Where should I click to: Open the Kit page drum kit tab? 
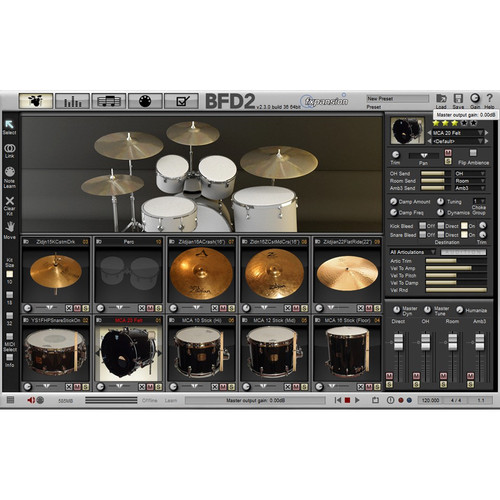point(36,101)
